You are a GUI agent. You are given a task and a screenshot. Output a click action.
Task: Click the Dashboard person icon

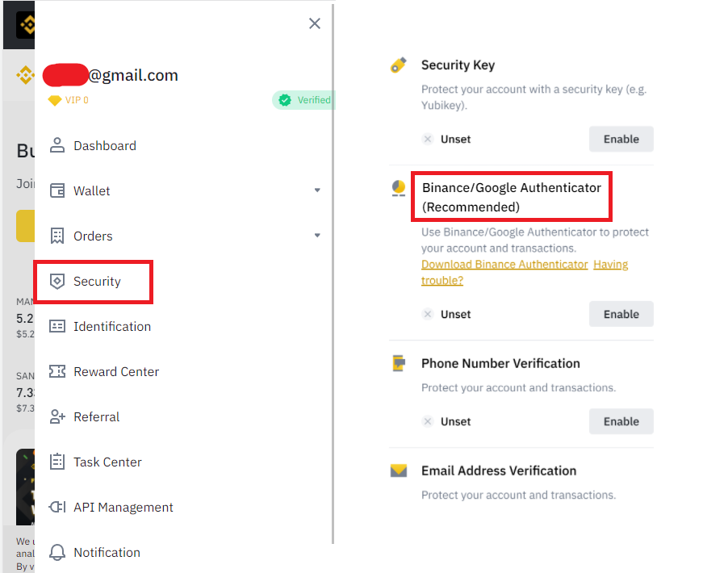(57, 145)
